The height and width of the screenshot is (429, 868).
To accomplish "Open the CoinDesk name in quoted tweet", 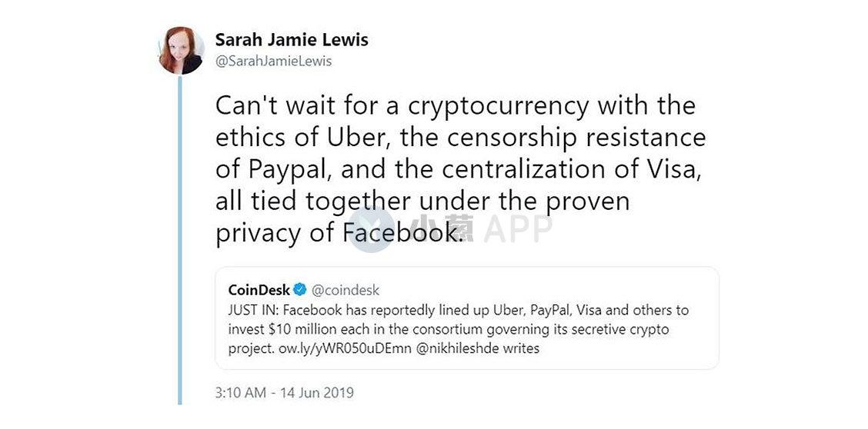I will (x=259, y=291).
